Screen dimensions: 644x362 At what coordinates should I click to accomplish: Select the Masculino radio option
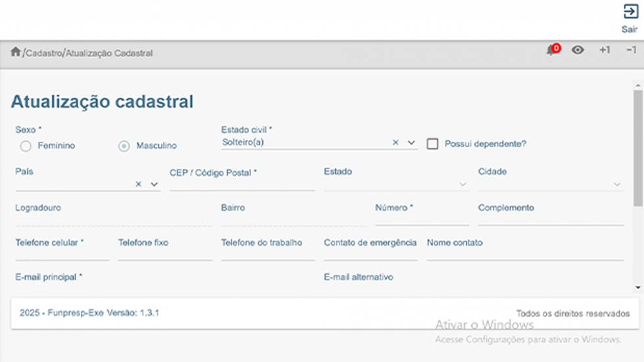point(124,146)
